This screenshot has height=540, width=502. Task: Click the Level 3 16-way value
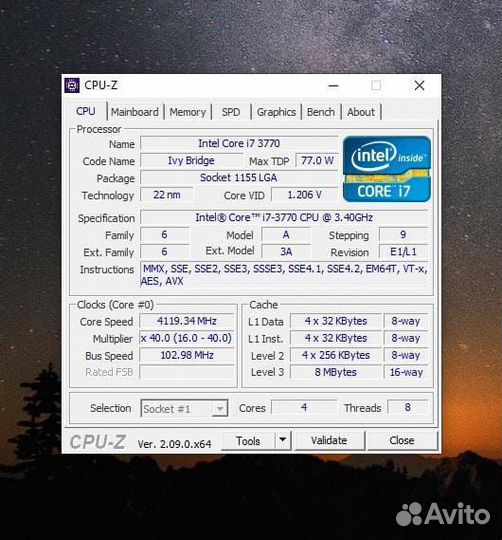(406, 372)
